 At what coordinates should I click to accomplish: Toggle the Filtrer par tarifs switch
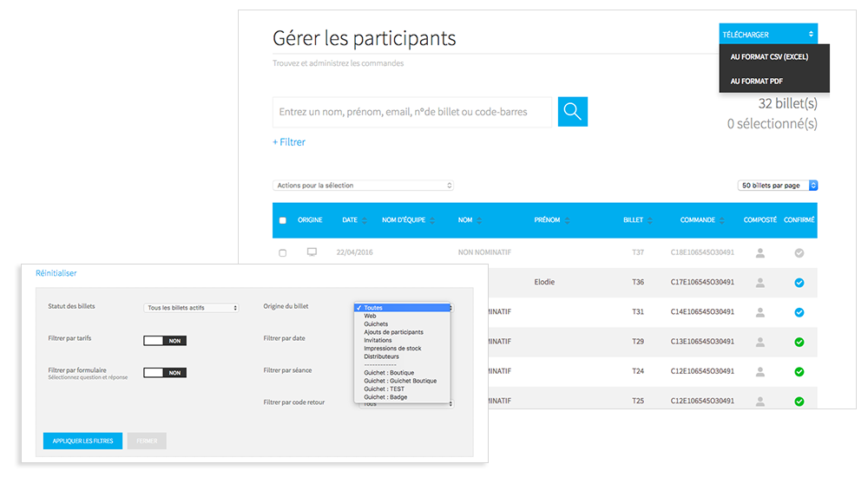click(165, 341)
